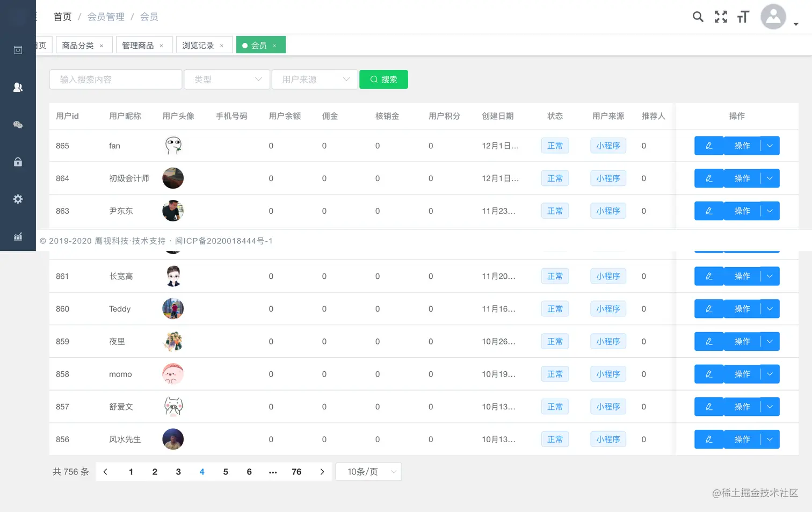
Task: Open the 会员管理 users icon in sidebar
Action: 18,87
